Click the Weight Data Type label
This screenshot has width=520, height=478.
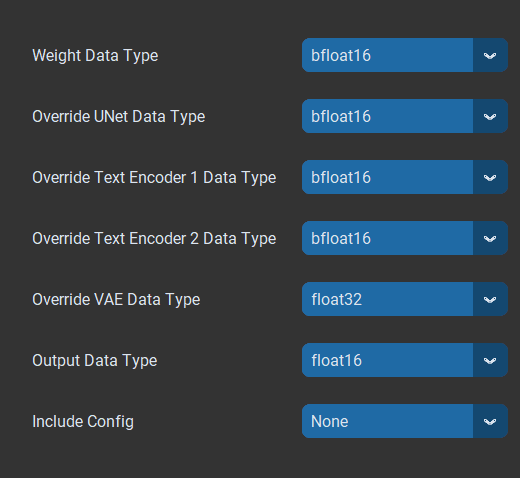[95, 56]
